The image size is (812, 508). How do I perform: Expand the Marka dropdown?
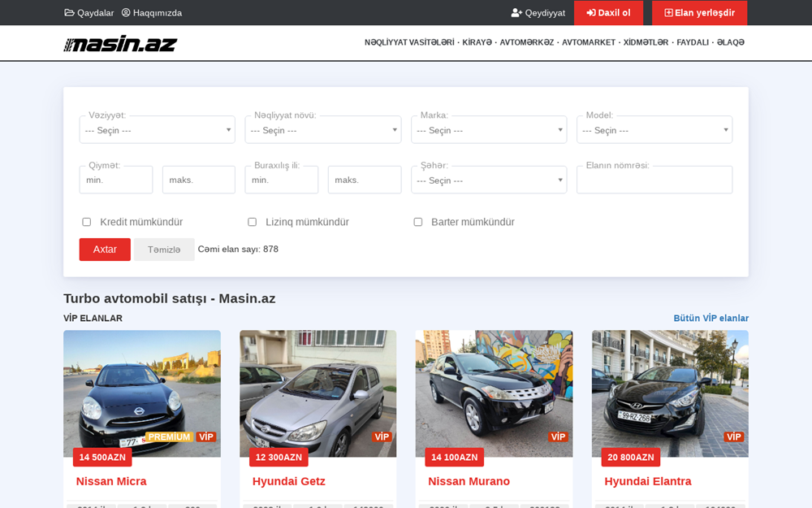click(x=489, y=129)
